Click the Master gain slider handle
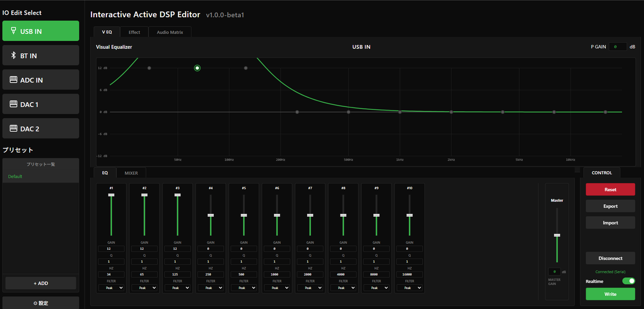This screenshot has height=309, width=644. click(x=557, y=235)
